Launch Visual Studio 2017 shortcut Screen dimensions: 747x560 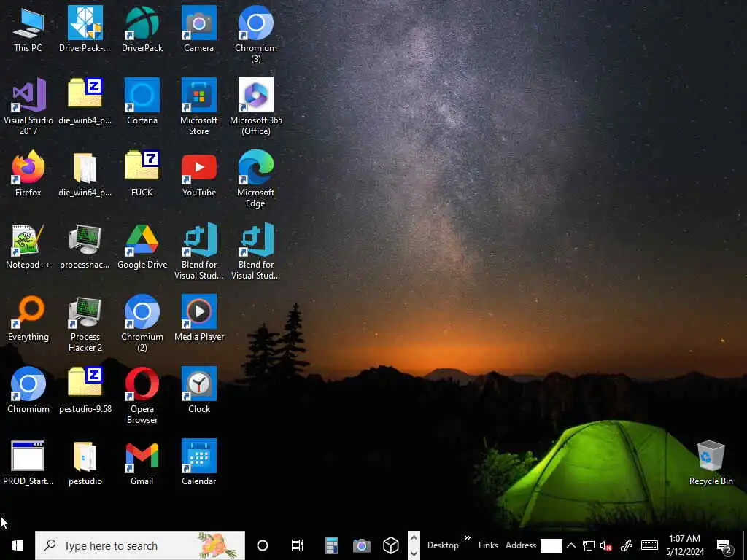point(28,106)
